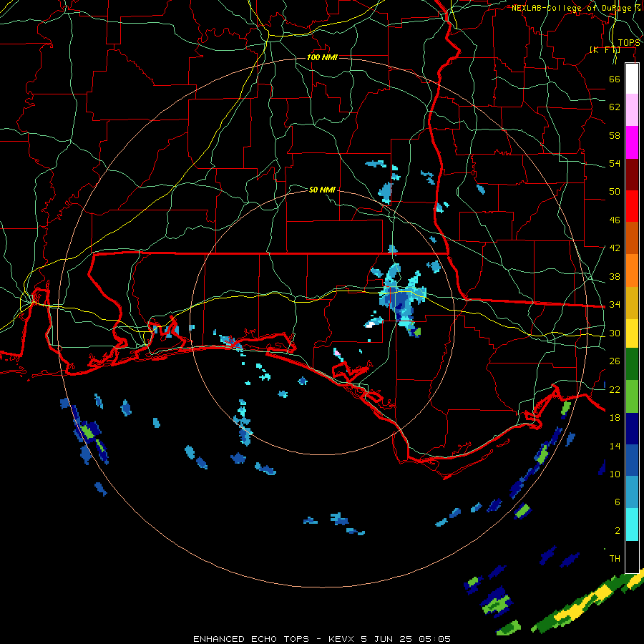Select the bright red legend band
The height and width of the screenshot is (644, 644).
tap(632, 206)
